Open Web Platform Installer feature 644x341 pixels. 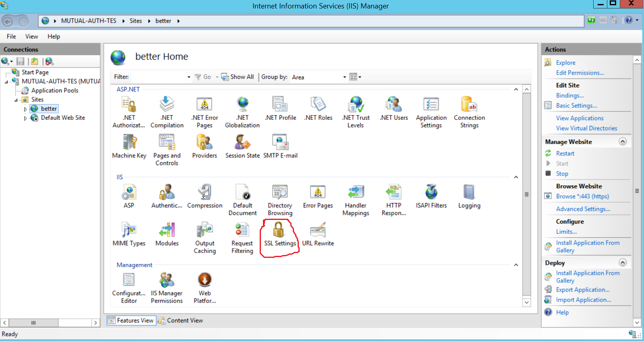pyautogui.click(x=205, y=288)
